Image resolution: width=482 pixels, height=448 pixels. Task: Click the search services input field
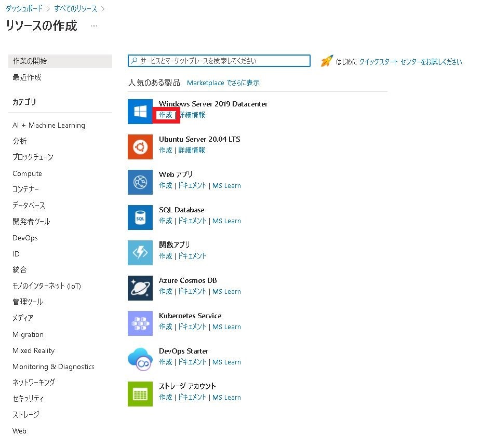(x=219, y=60)
